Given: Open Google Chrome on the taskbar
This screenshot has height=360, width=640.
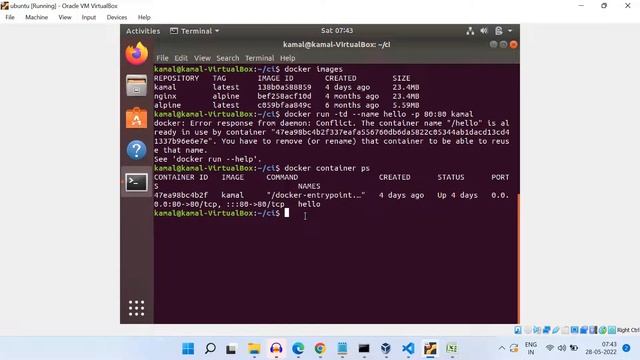Looking at the screenshot, I should point(320,349).
